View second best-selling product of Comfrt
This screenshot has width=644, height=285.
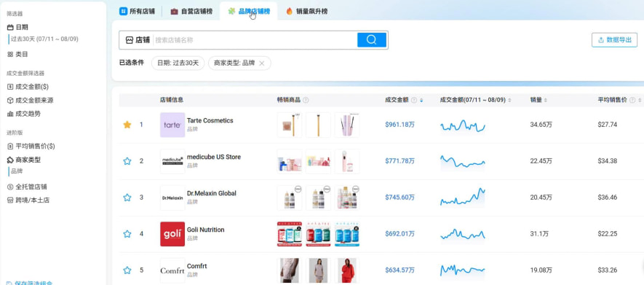(318, 270)
